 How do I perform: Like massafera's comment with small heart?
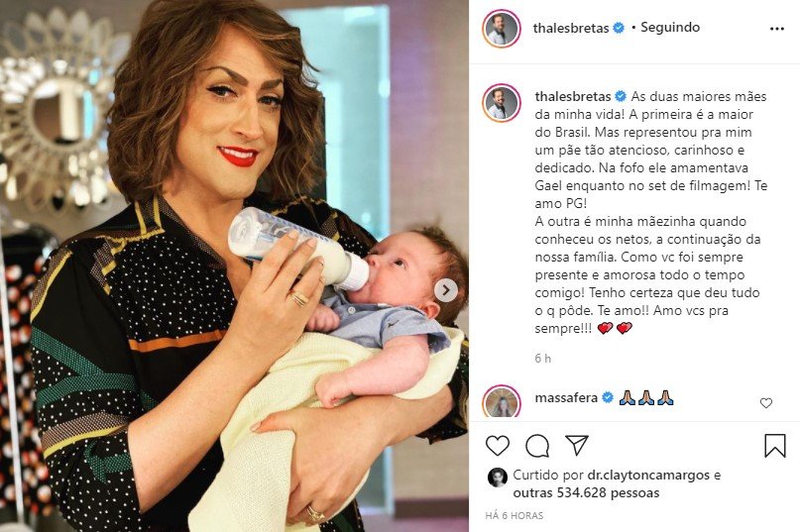pos(766,403)
